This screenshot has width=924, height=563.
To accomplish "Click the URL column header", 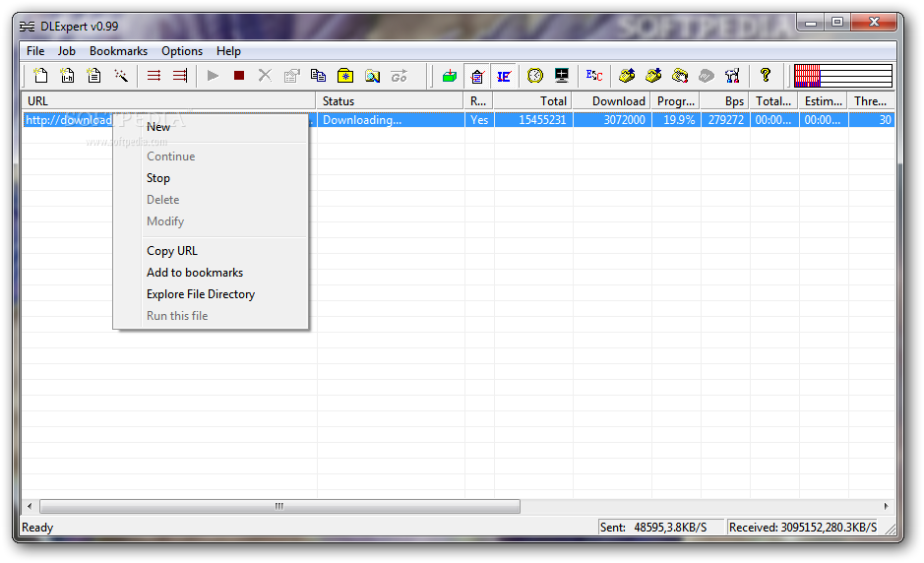I will (x=169, y=100).
